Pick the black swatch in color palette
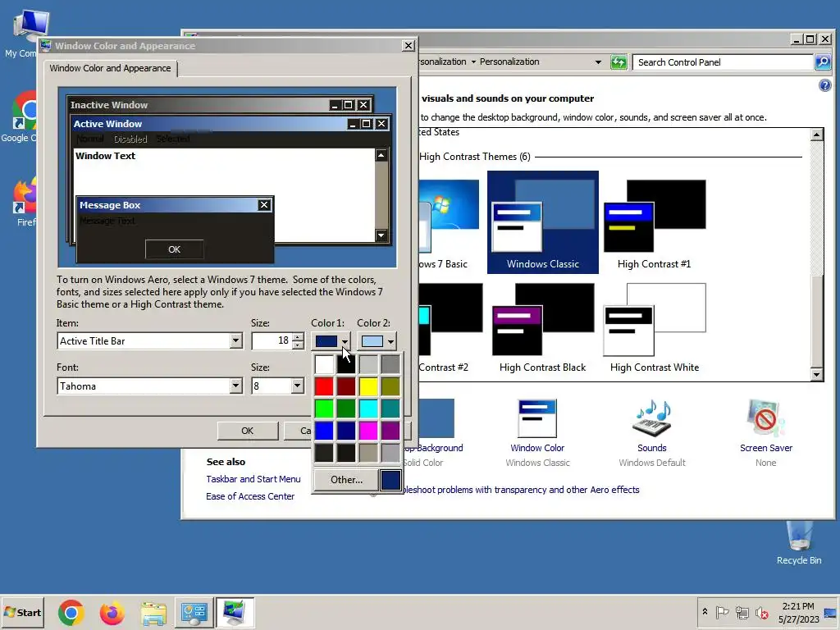This screenshot has height=630, width=840. point(346,364)
